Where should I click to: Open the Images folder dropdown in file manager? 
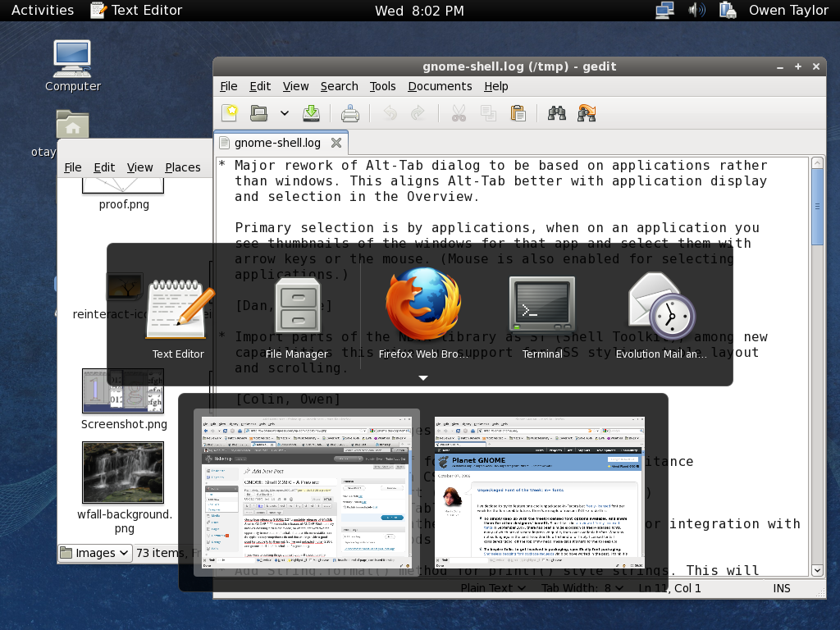[95, 553]
